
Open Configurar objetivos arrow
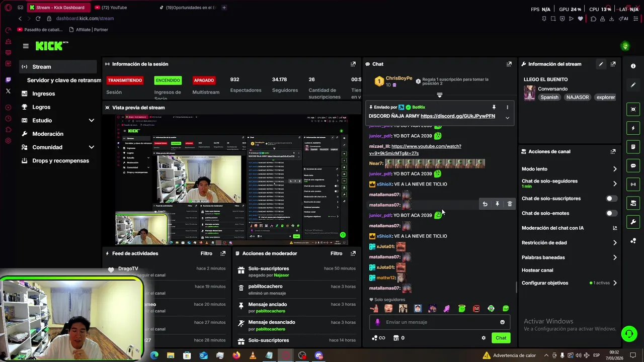coord(614,283)
